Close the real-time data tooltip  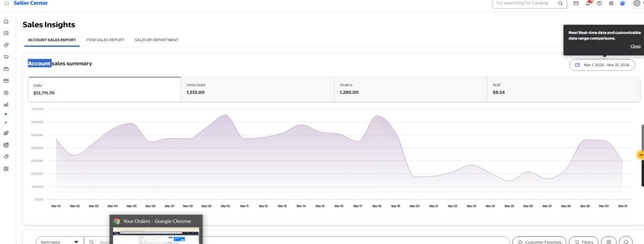coord(635,46)
